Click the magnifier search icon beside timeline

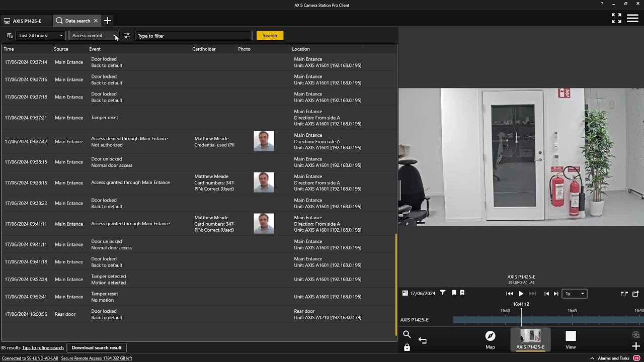407,335
